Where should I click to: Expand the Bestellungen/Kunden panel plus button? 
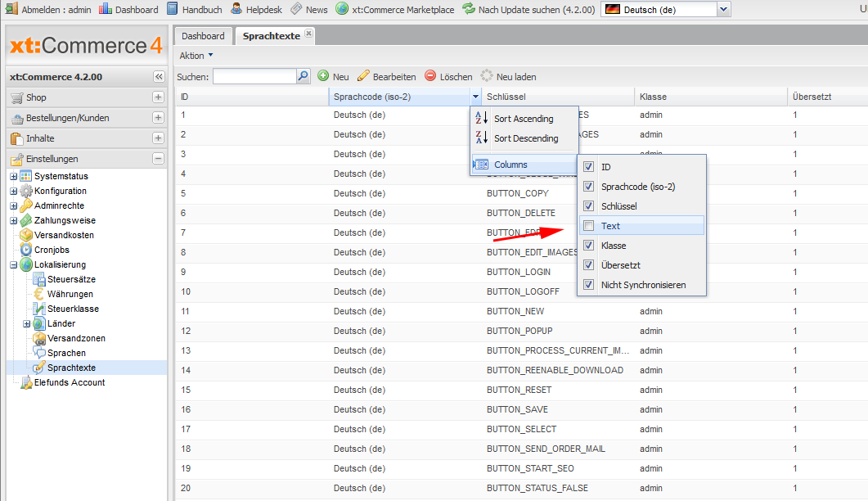(159, 118)
